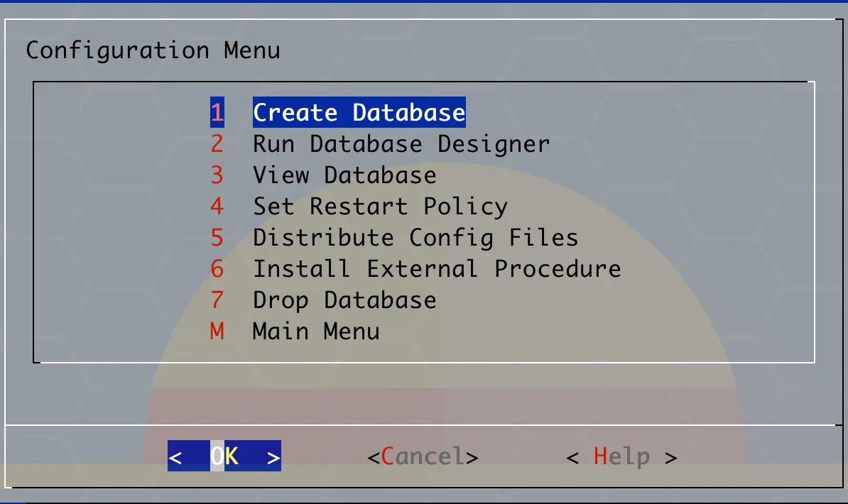This screenshot has width=848, height=504.
Task: Click the Configuration Menu title text
Action: (x=153, y=51)
